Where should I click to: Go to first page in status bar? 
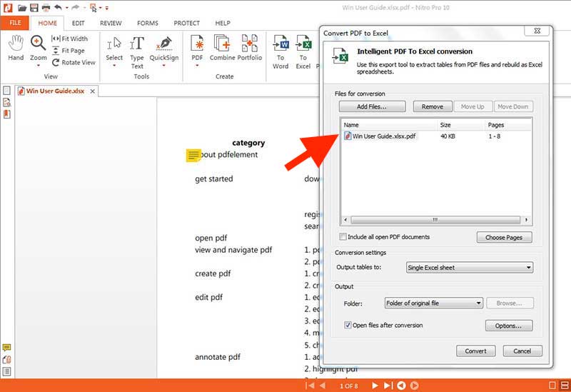point(310,386)
